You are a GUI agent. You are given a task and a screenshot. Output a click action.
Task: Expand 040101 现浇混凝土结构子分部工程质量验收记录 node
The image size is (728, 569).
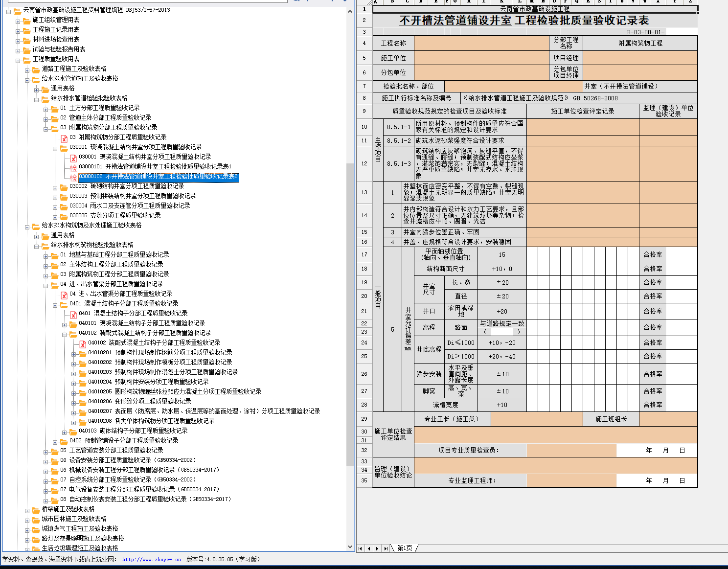[64, 324]
